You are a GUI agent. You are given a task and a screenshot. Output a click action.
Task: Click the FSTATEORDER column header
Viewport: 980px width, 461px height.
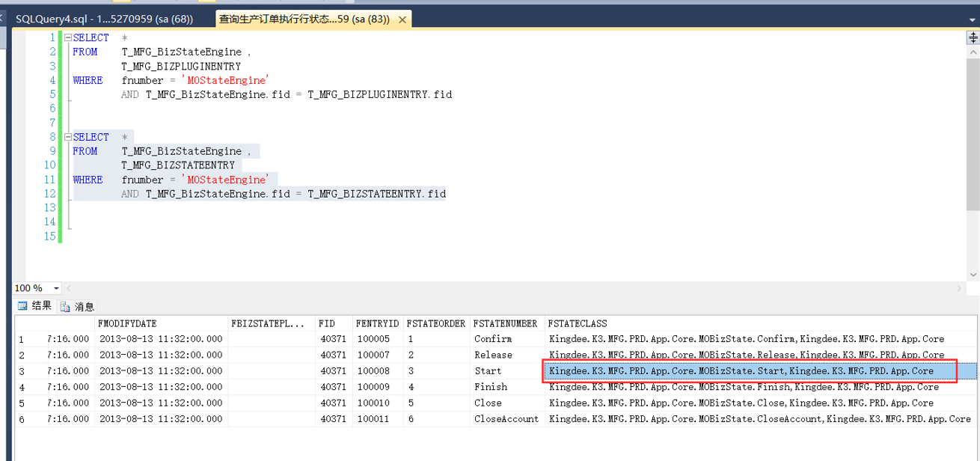[x=436, y=323]
